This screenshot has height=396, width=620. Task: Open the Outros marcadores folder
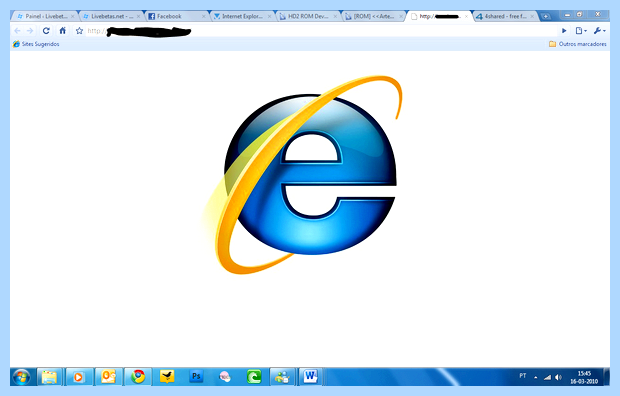click(577, 44)
